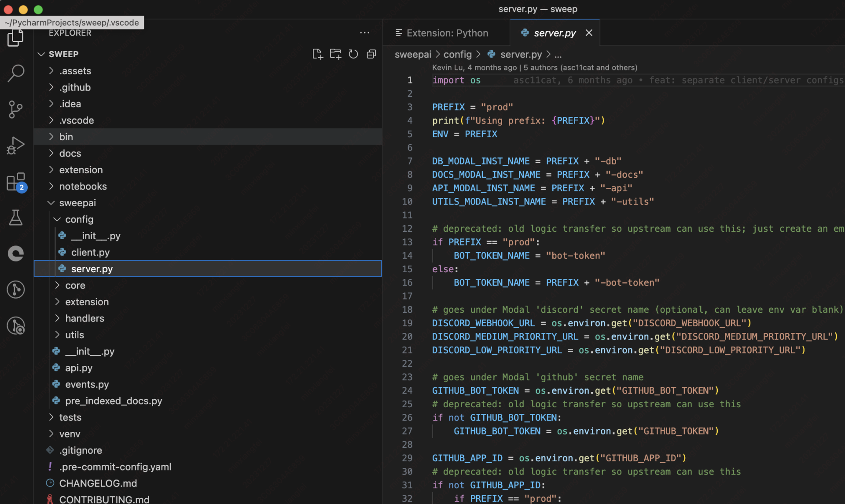Open __init__.py inside config folder
This screenshot has width=845, height=504.
click(x=208, y=236)
